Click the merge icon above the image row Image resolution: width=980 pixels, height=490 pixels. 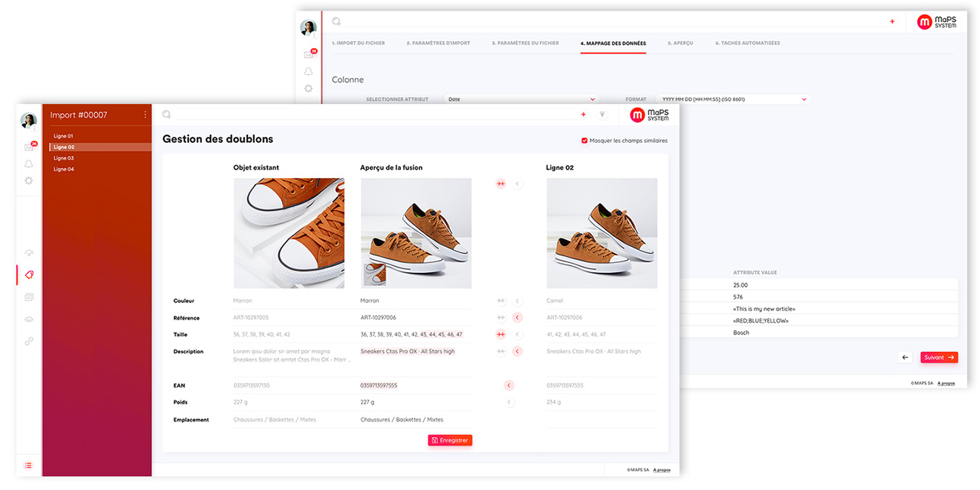501,183
